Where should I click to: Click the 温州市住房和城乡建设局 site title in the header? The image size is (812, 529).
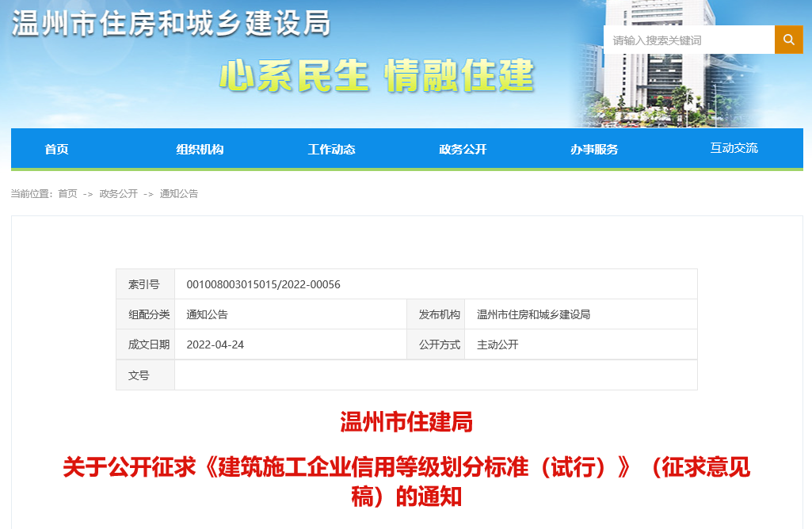tap(170, 24)
